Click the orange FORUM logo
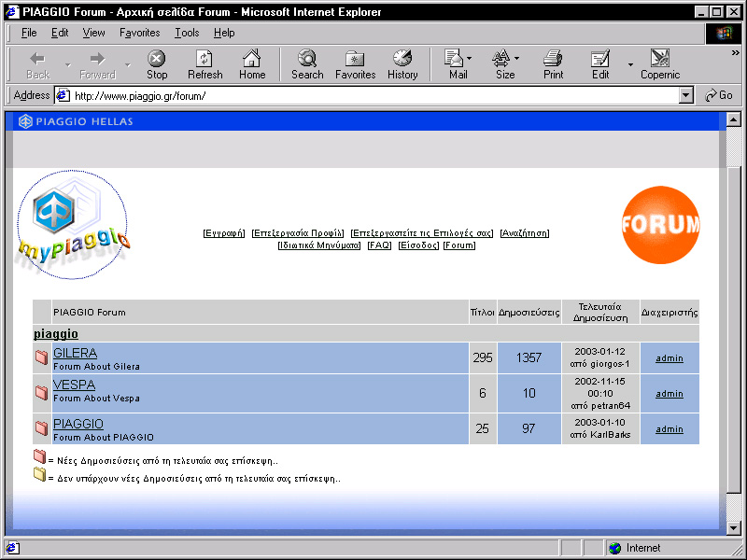The width and height of the screenshot is (747, 560). 661,225
